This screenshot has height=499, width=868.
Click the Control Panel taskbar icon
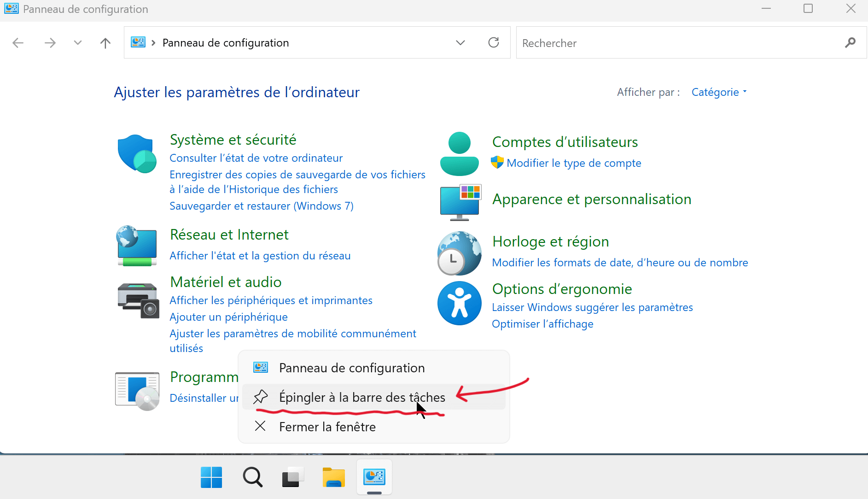[x=374, y=477]
